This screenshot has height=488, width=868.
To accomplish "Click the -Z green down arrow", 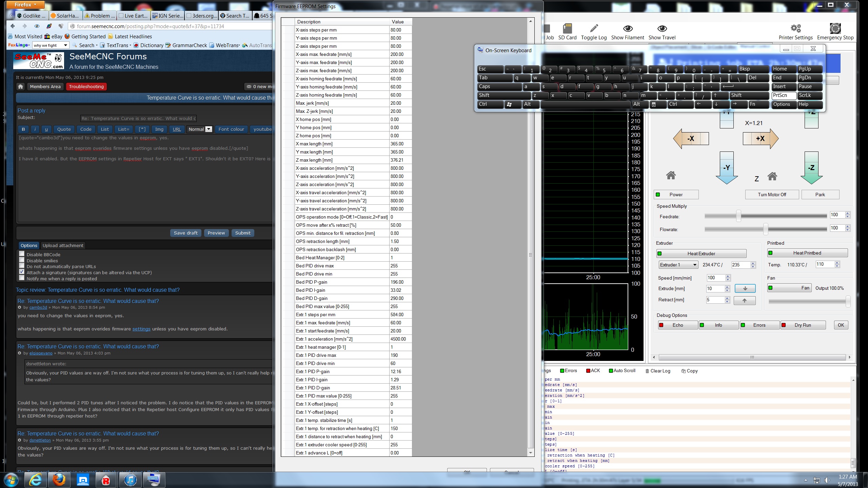I will 811,168.
